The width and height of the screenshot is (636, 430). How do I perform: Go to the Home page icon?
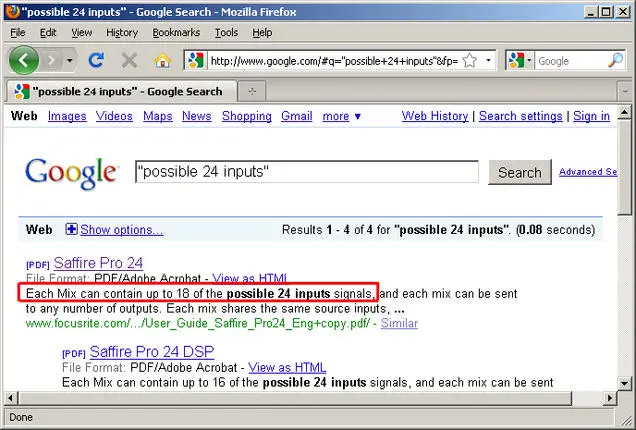[x=162, y=61]
